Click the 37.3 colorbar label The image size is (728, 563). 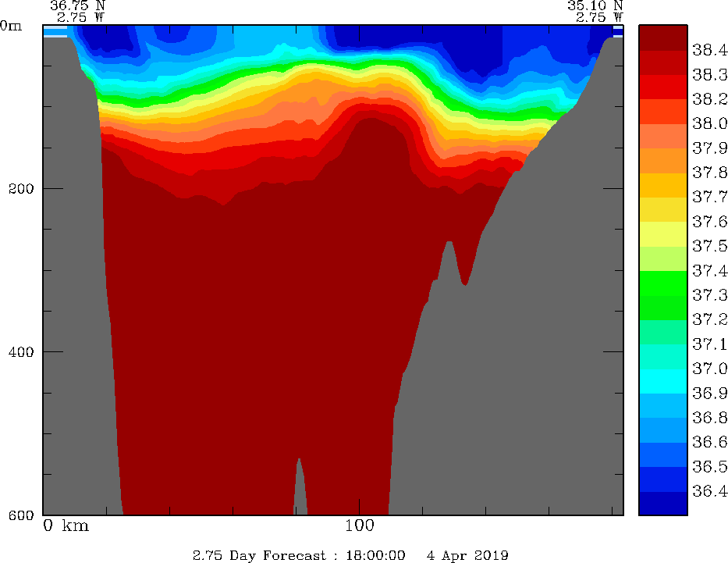point(710,295)
